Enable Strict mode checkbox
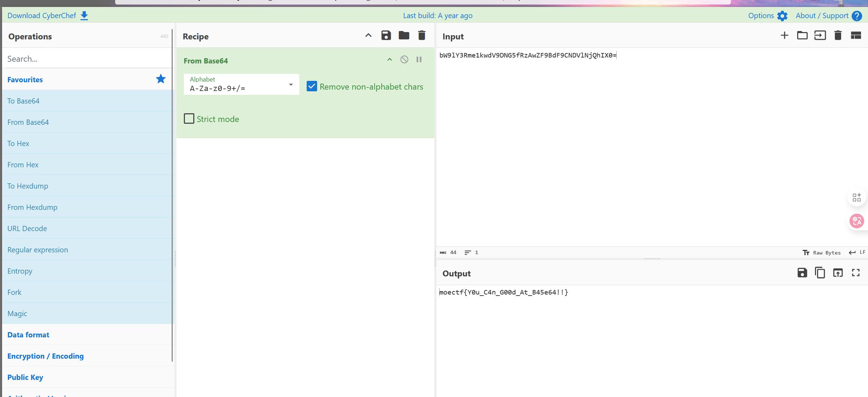This screenshot has width=868, height=397. pyautogui.click(x=189, y=119)
